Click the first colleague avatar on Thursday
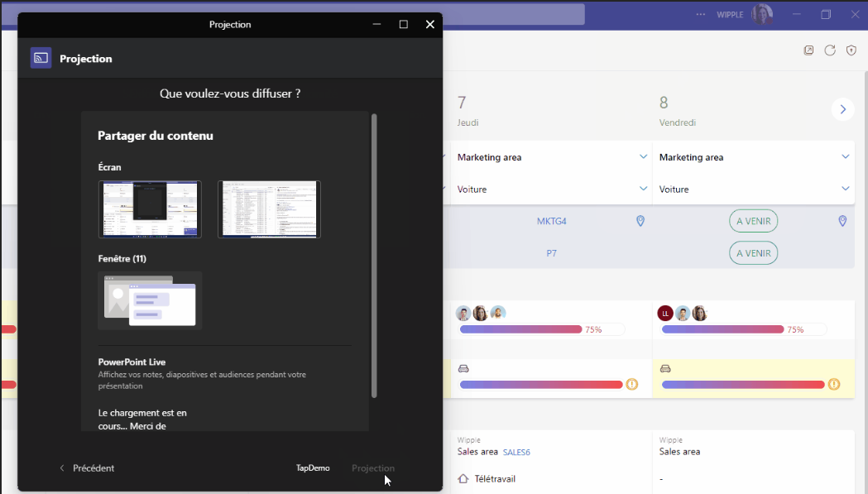 pyautogui.click(x=463, y=314)
